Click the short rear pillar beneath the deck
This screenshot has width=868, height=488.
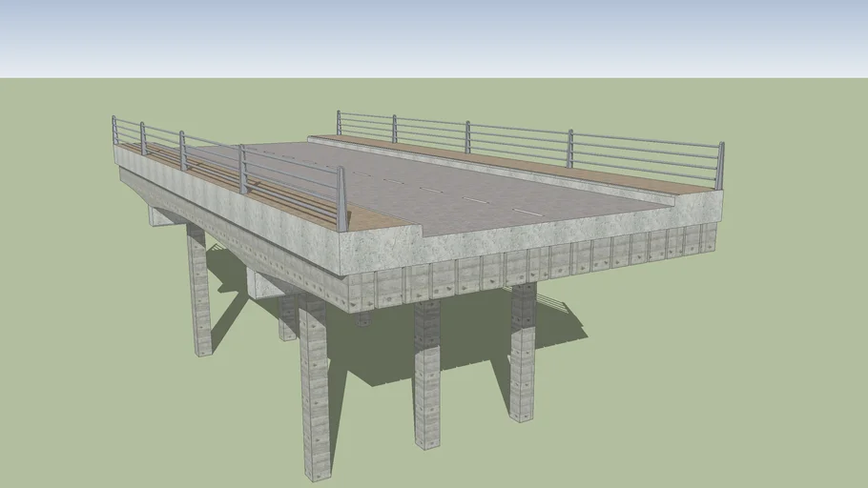pyautogui.click(x=287, y=319)
